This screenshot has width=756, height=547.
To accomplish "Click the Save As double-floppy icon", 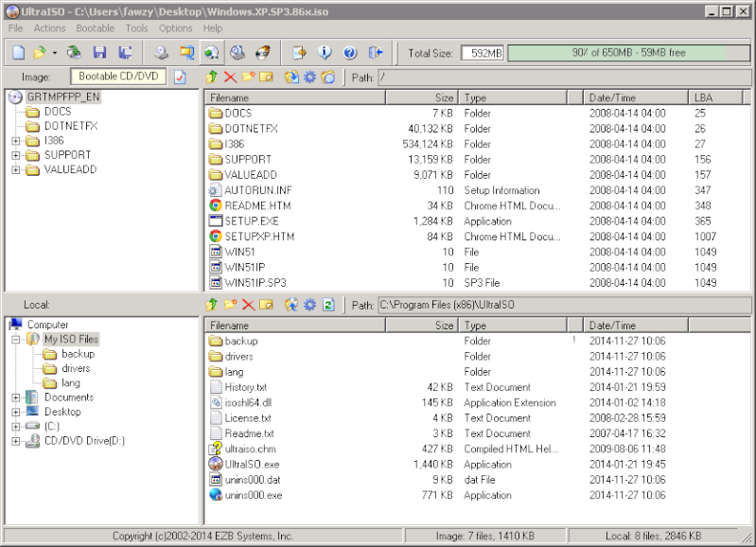I will 125,53.
